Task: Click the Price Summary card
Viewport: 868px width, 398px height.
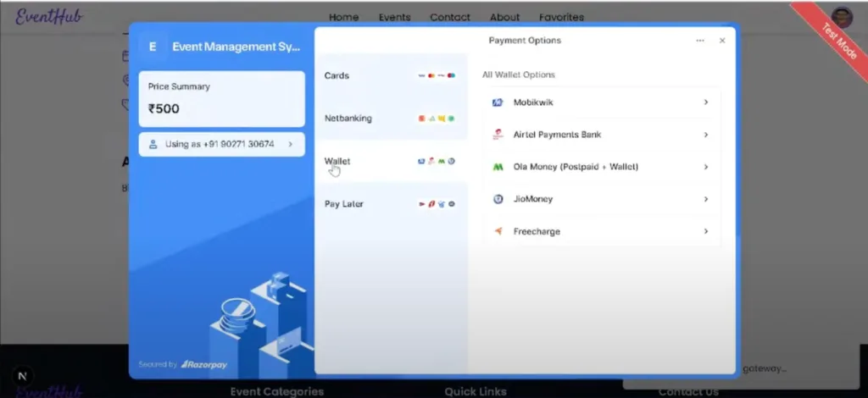Action: tap(221, 99)
